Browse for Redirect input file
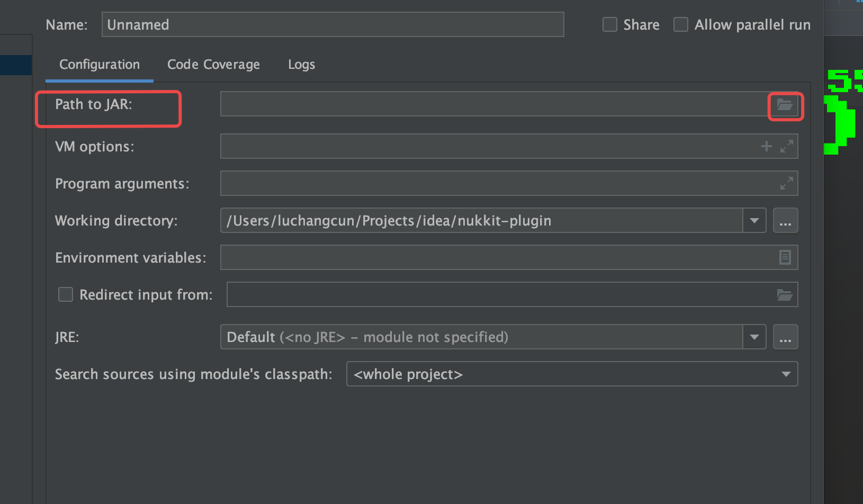 785,295
